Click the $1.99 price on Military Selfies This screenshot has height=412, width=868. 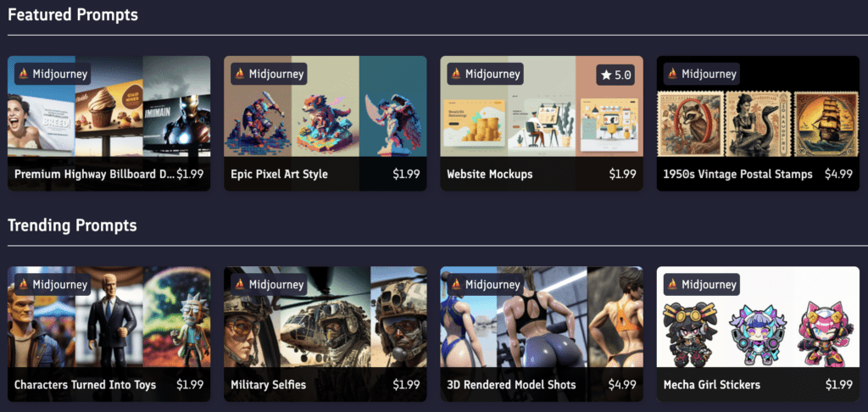pyautogui.click(x=406, y=384)
